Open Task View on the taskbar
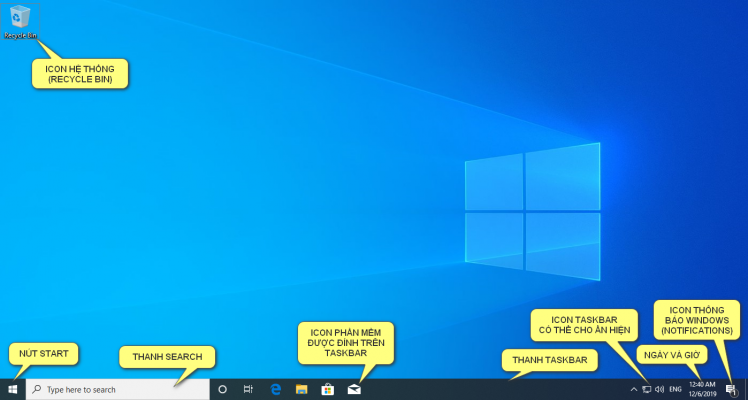 coord(248,389)
